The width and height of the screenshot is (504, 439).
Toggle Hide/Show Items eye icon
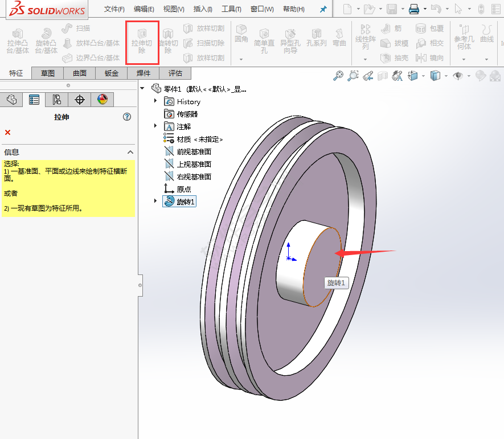pyautogui.click(x=458, y=76)
